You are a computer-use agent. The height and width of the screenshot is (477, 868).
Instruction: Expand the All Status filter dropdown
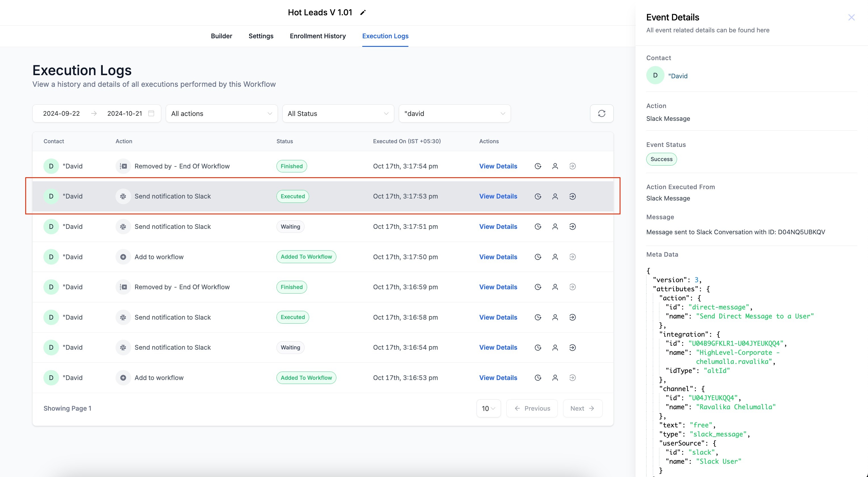coord(337,113)
